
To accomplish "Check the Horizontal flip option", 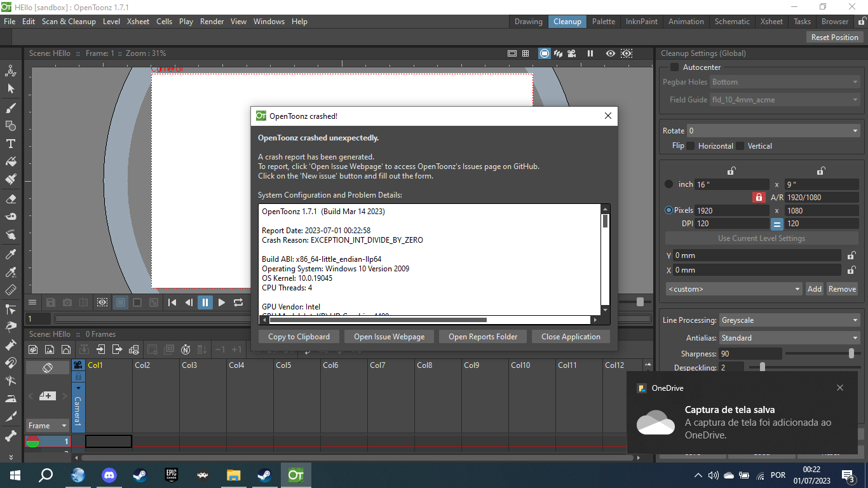I will coord(692,146).
